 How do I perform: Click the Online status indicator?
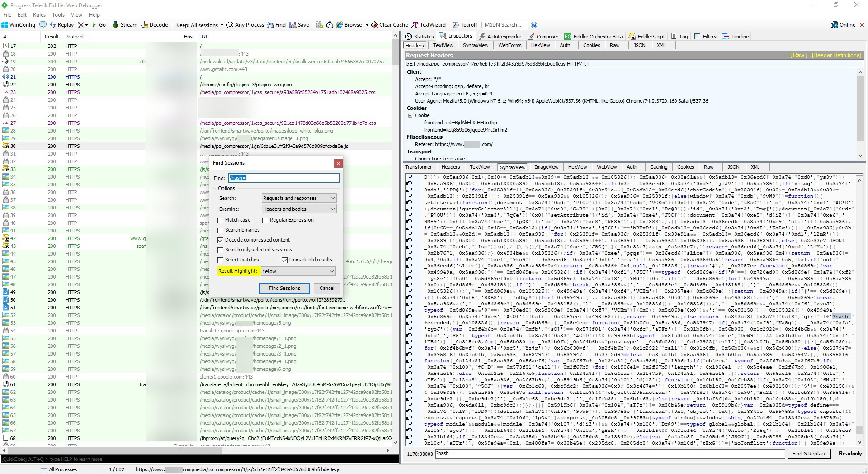pos(844,25)
